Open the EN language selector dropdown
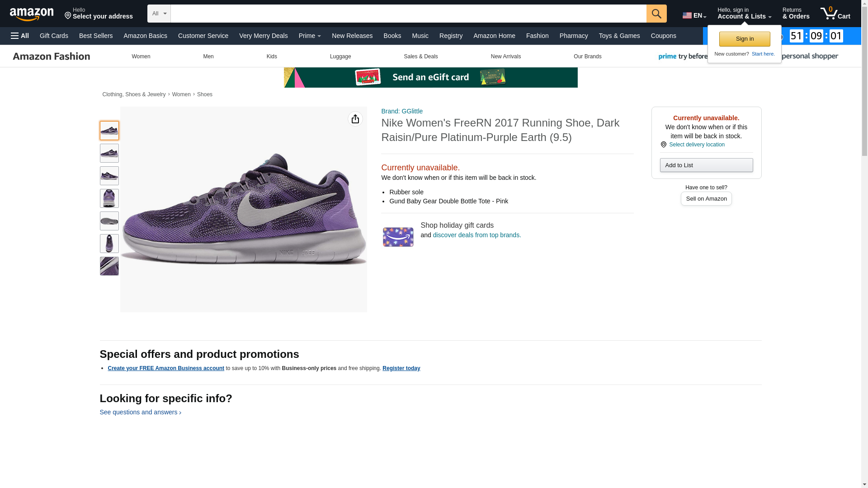This screenshot has height=488, width=868. tap(694, 15)
